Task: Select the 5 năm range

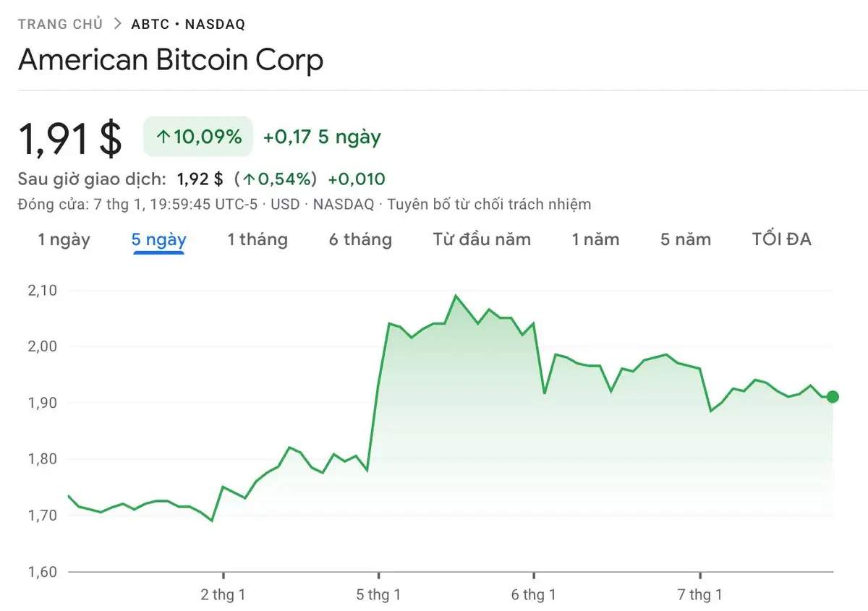Action: point(685,239)
